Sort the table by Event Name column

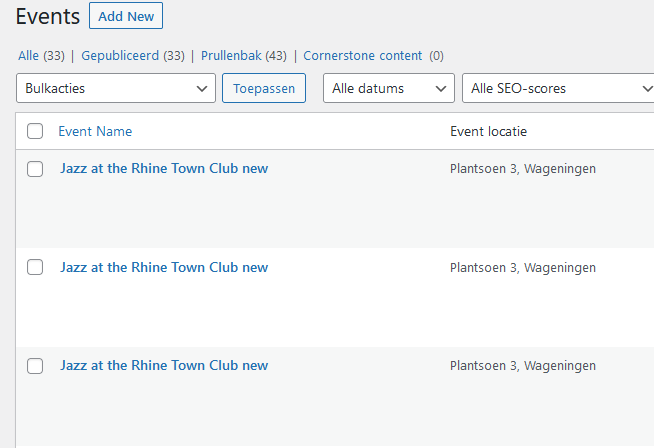pyautogui.click(x=95, y=131)
